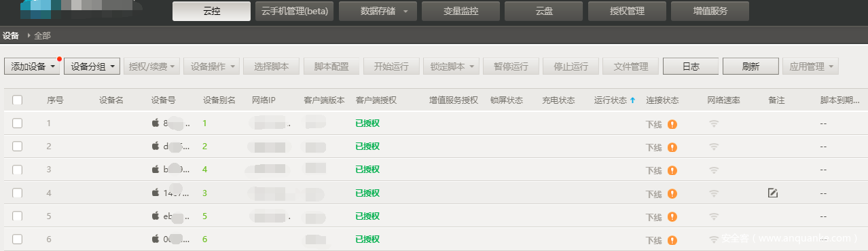The image size is (868, 251).
Task: Click the Apple device icon in row 6
Action: pyautogui.click(x=156, y=239)
